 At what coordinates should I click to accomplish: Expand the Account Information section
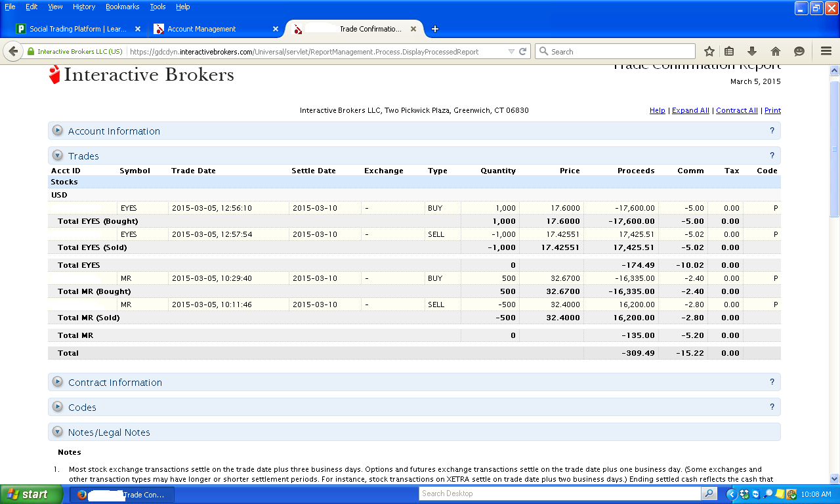pyautogui.click(x=58, y=131)
